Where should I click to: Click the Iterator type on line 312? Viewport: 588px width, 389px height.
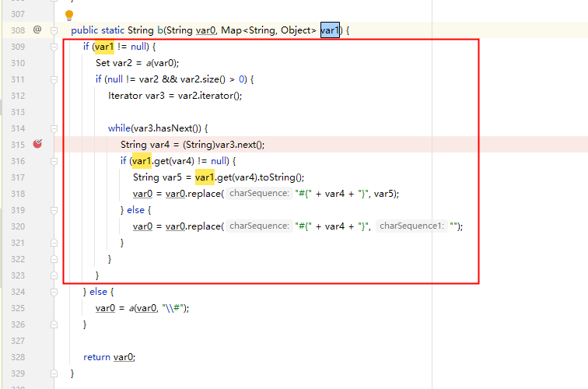coord(125,96)
